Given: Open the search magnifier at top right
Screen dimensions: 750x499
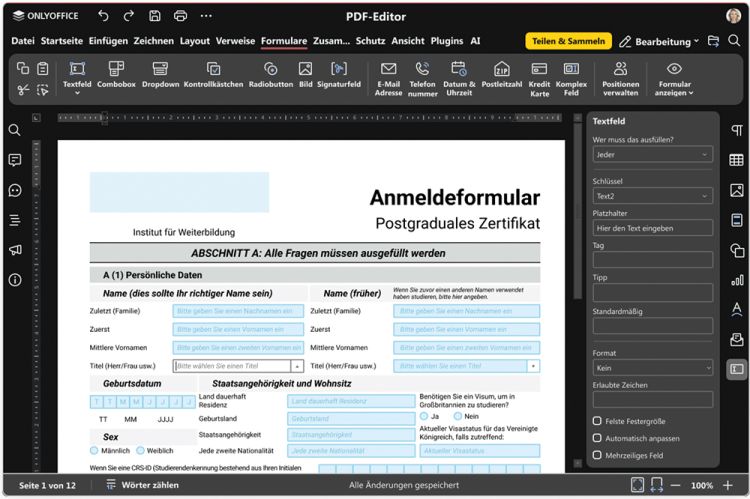Looking at the screenshot, I should pyautogui.click(x=734, y=41).
